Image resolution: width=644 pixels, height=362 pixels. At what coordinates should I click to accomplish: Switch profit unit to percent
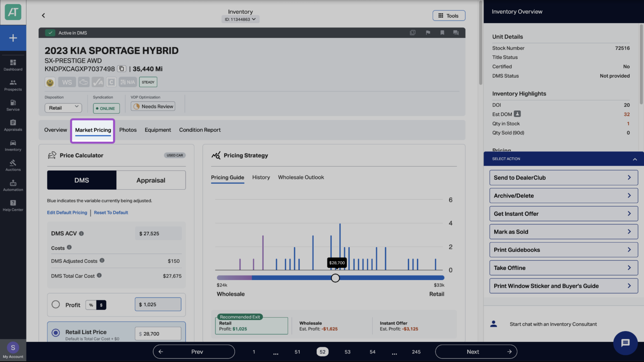point(91,305)
